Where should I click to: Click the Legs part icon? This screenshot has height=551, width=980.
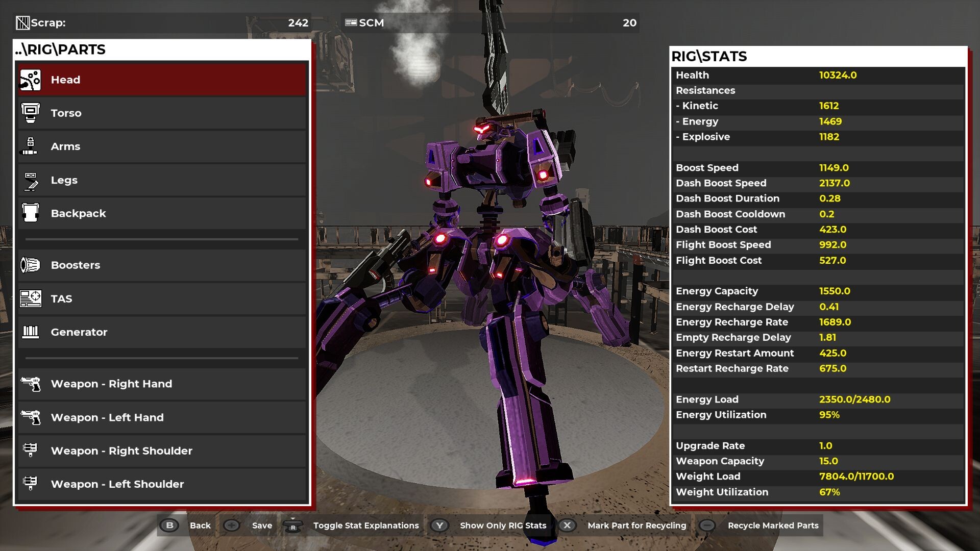30,180
